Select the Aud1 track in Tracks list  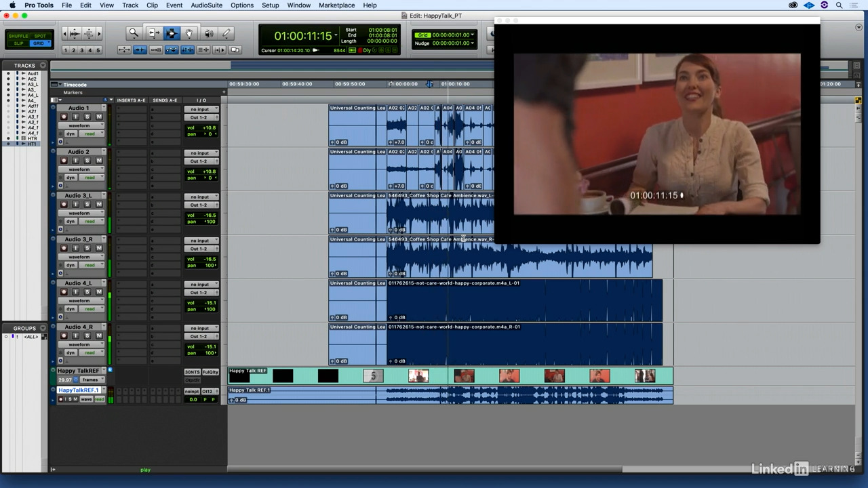(x=33, y=73)
